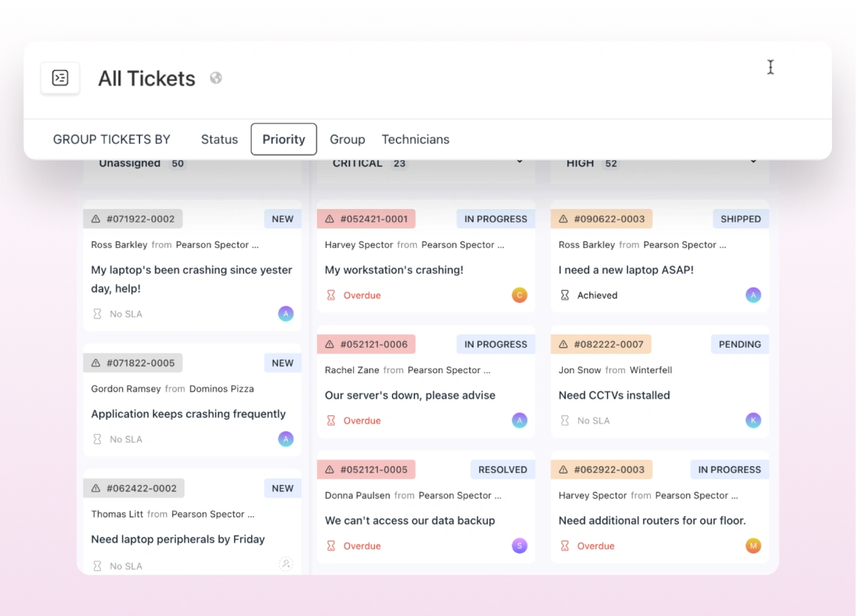856x616 pixels.
Task: Click avatar K on CCTVs ticket
Action: pyautogui.click(x=753, y=420)
